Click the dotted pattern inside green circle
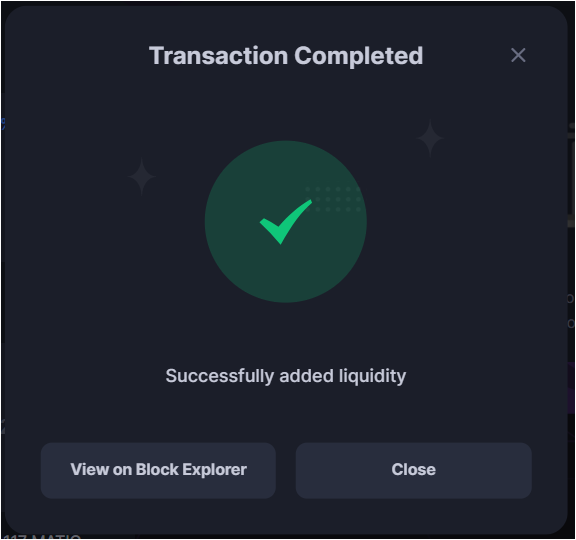This screenshot has width=576, height=540. [333, 199]
